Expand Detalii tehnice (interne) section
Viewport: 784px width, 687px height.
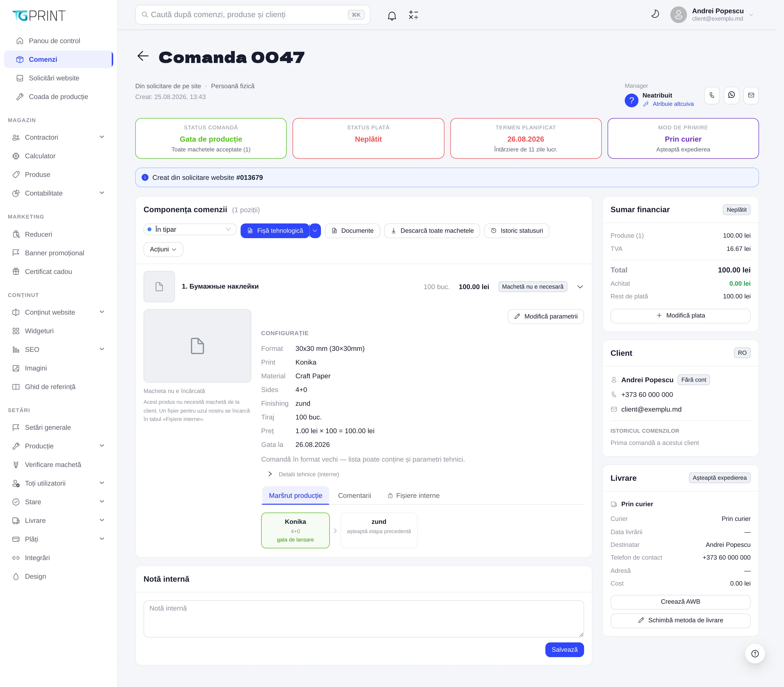click(270, 474)
